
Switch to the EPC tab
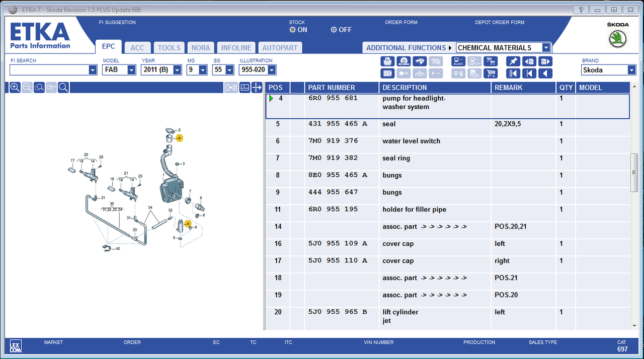coord(109,46)
